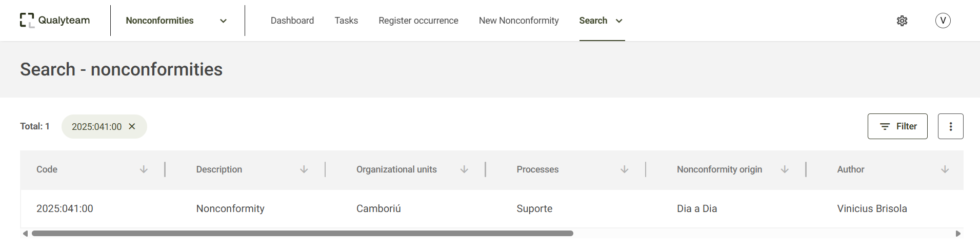Click the horizontal scrollbar right arrow

pyautogui.click(x=957, y=234)
